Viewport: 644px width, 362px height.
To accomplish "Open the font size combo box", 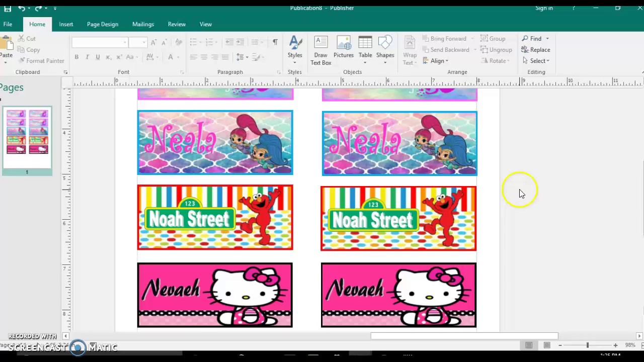I will 137,43.
